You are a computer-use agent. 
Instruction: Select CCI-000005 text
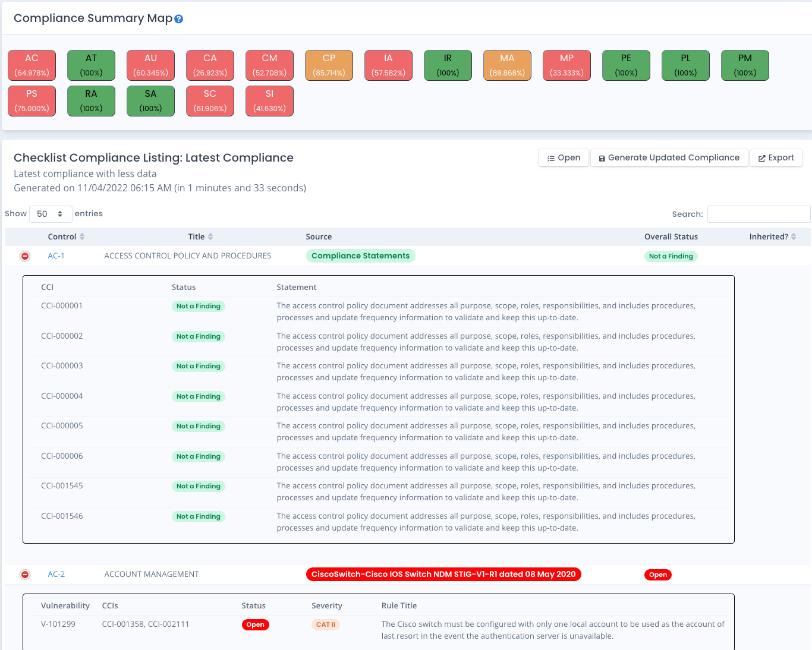pos(62,426)
